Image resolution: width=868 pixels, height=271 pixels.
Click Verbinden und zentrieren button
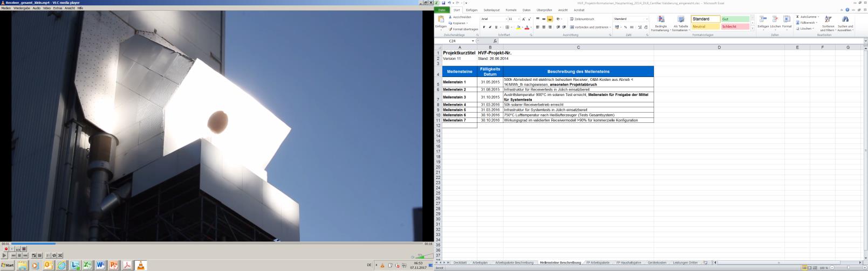[590, 27]
